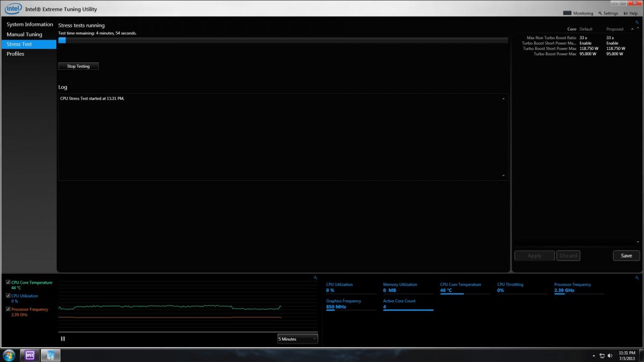Click the Default column header
This screenshot has width=644, height=362.
click(586, 29)
